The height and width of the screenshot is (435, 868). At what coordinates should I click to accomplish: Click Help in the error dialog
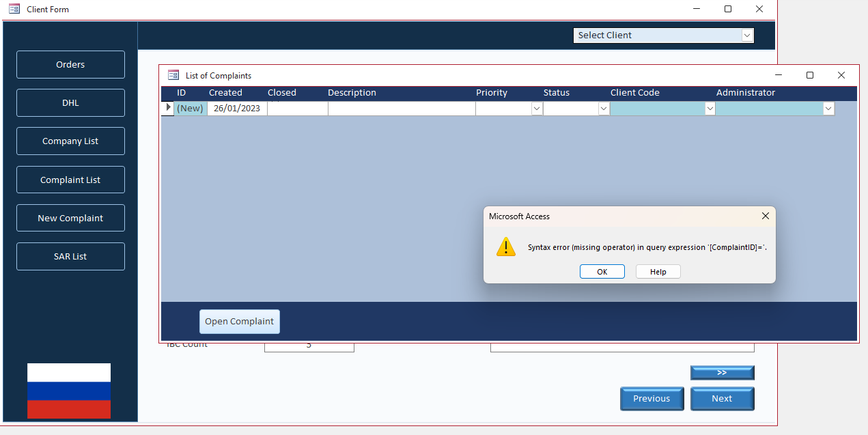[658, 272]
